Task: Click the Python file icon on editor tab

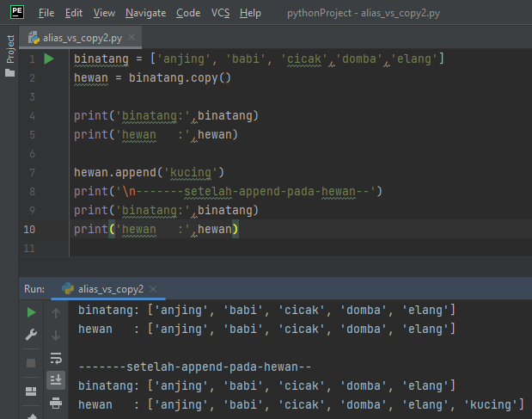Action: 34,38
